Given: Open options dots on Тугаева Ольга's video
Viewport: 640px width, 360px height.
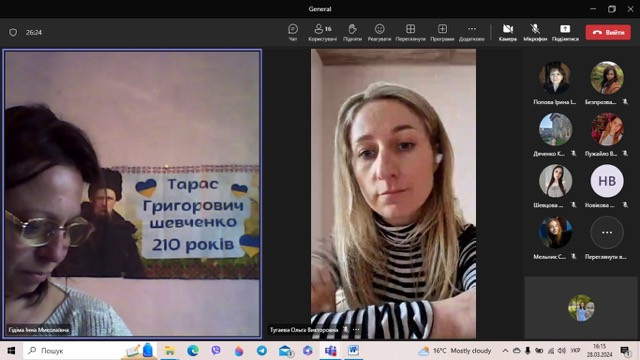Looking at the screenshot, I should (x=356, y=329).
